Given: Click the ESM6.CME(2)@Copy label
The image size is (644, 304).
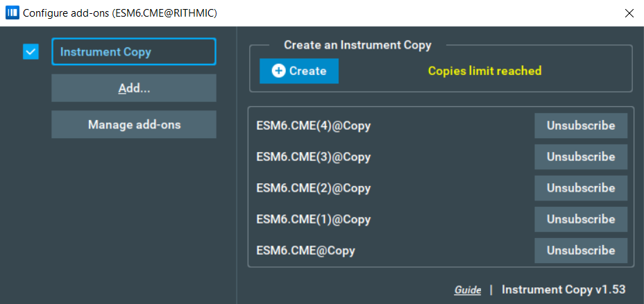Looking at the screenshot, I should (314, 188).
